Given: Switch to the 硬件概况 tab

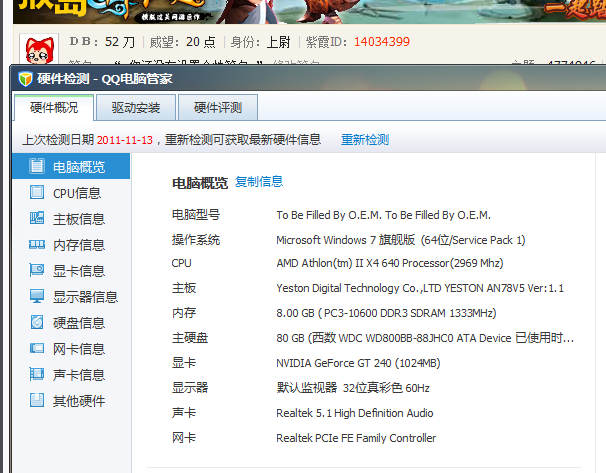Looking at the screenshot, I should [x=54, y=108].
